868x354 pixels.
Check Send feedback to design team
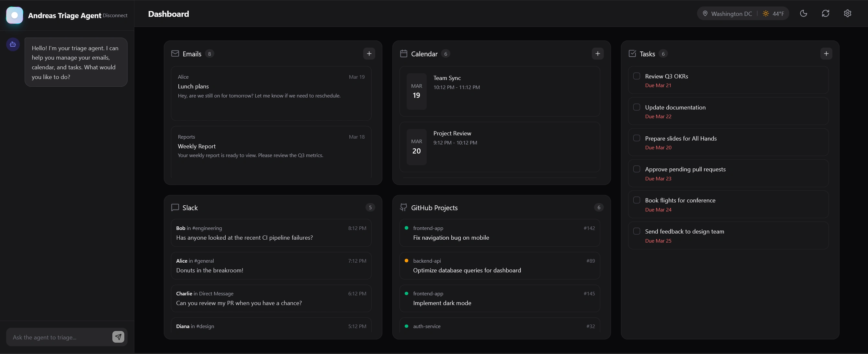[x=637, y=231]
